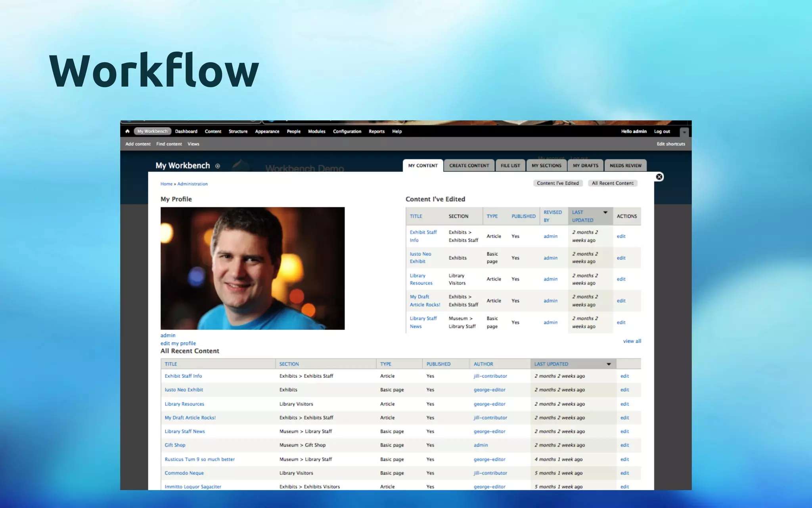Toggle sort arrow on Content I've Edited Last Updated
The image size is (812, 508).
[x=605, y=213]
